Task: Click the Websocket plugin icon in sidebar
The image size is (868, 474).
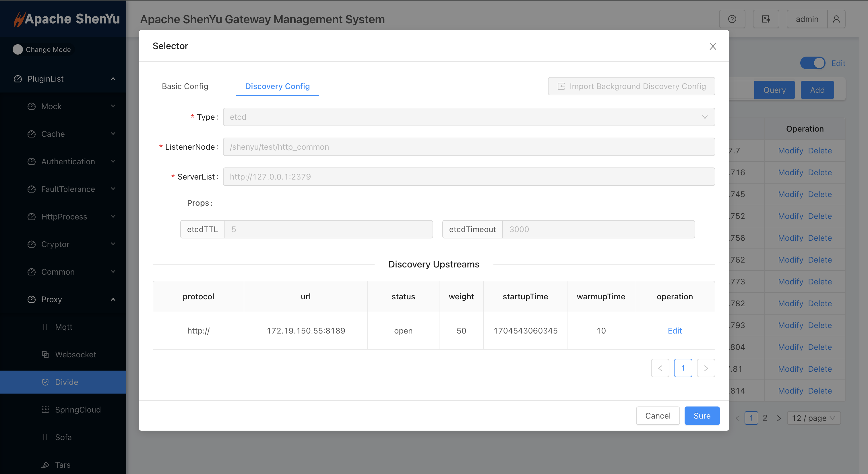Action: [x=45, y=354]
